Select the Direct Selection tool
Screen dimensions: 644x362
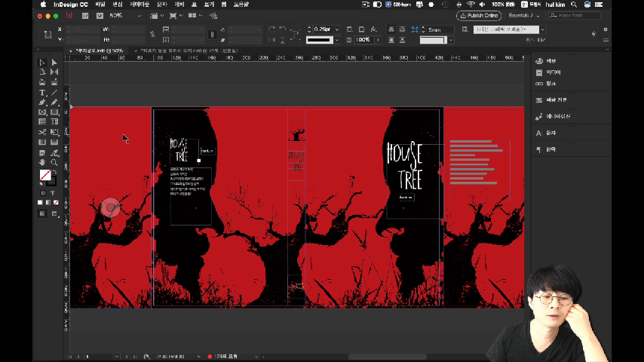point(54,63)
